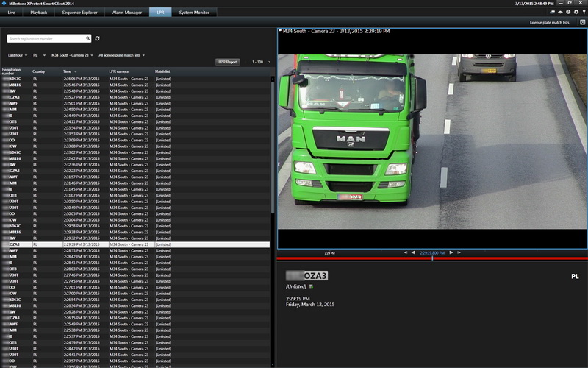Image resolution: width=588 pixels, height=368 pixels.
Task: Click the LPR Report button
Action: [x=227, y=62]
